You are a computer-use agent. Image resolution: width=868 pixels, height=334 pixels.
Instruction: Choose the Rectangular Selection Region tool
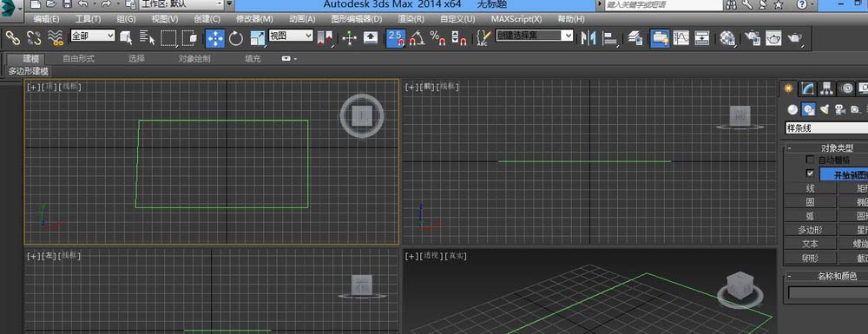[169, 37]
